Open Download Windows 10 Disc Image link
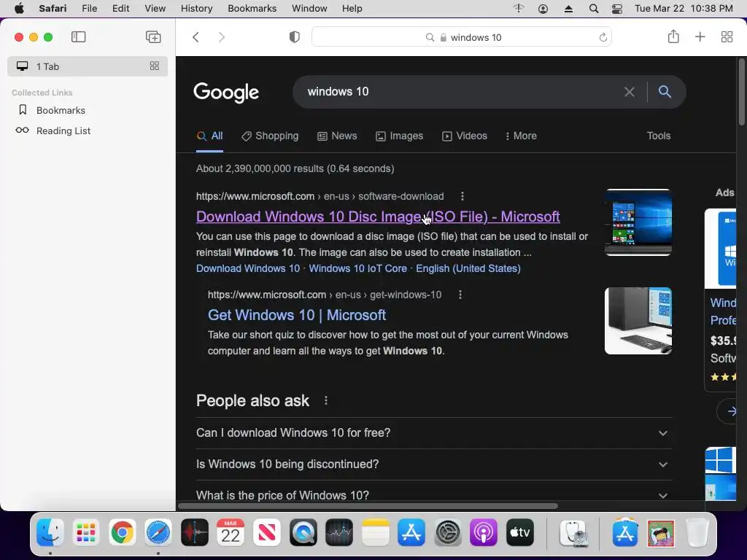Image resolution: width=747 pixels, height=560 pixels. (378, 217)
